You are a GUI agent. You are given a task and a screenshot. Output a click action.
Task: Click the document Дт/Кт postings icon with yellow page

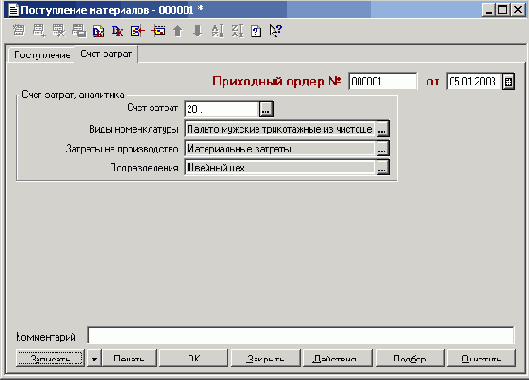pyautogui.click(x=98, y=31)
